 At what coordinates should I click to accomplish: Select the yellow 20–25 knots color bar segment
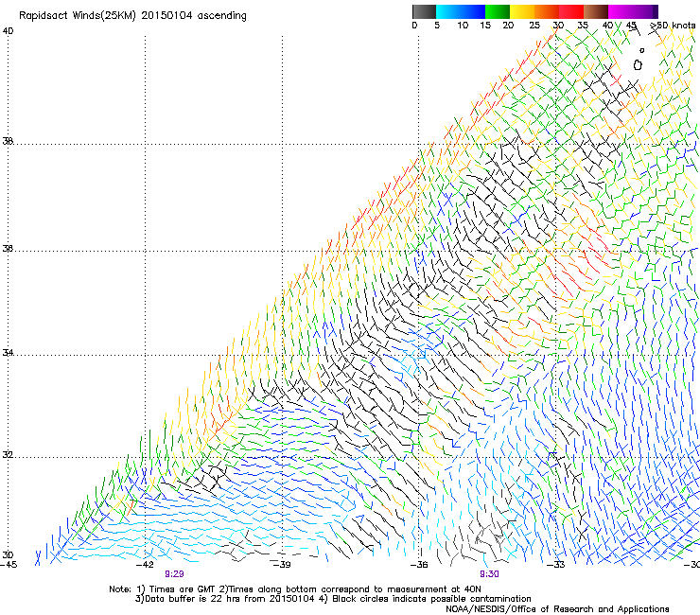pos(522,11)
